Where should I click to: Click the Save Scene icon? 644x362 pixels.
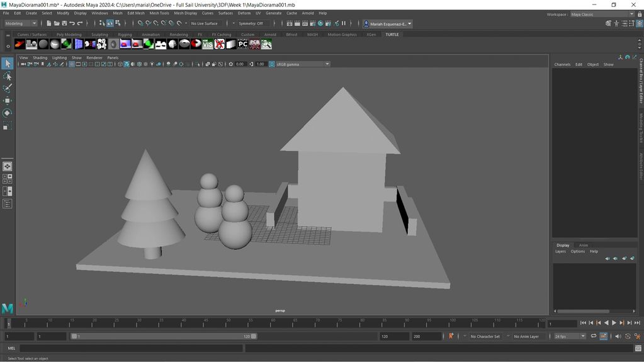64,23
